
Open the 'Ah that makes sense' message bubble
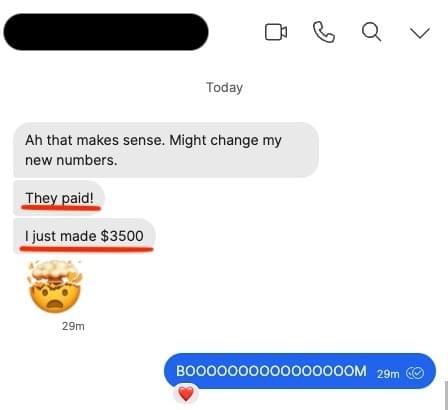coord(166,150)
